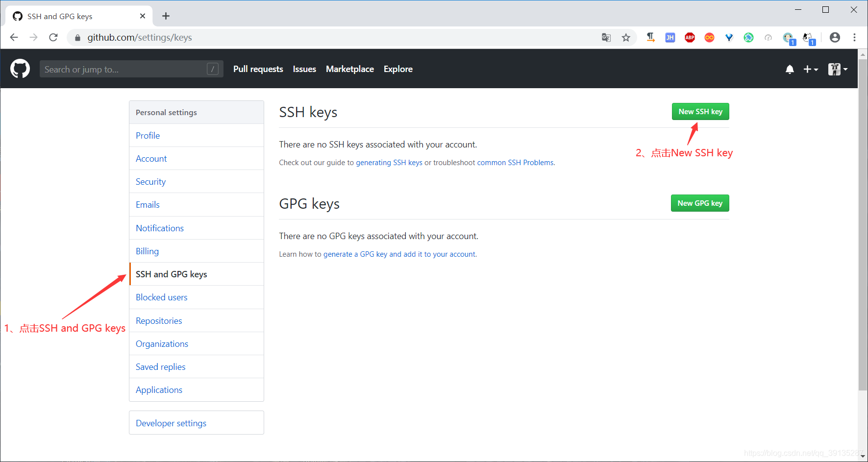Click the round avatar extension icon with badge

(789, 38)
